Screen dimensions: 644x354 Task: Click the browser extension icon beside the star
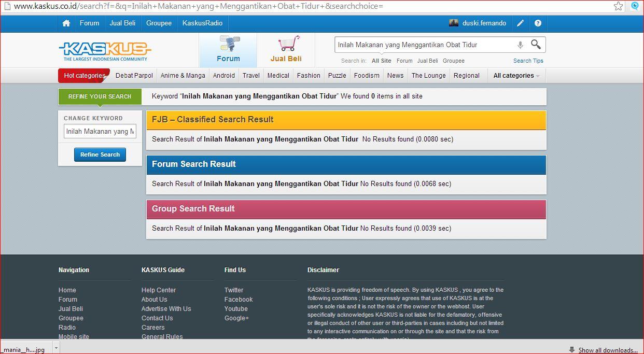tap(635, 6)
